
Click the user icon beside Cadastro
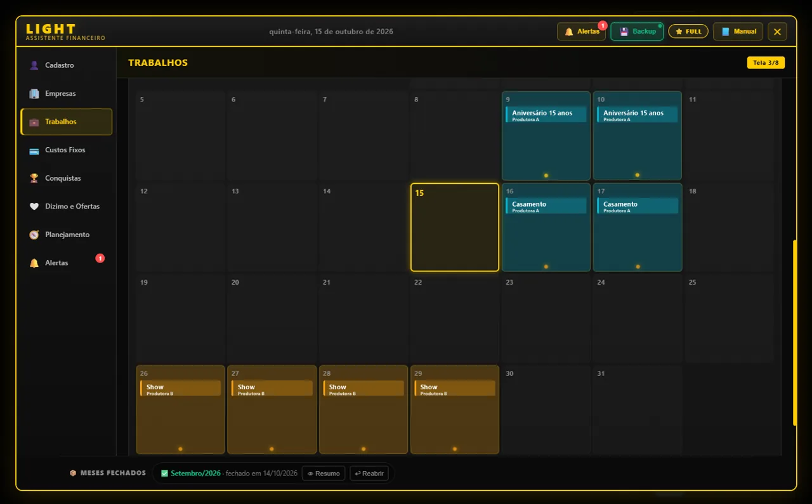[34, 65]
